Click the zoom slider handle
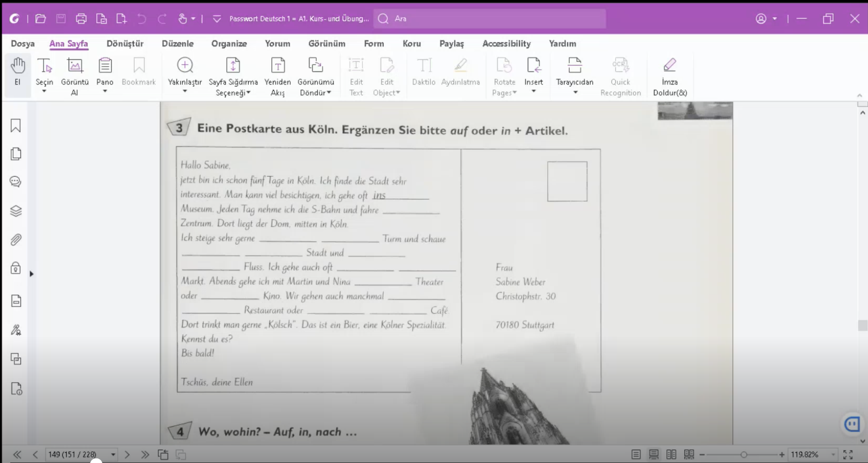This screenshot has height=463, width=868. tap(744, 454)
